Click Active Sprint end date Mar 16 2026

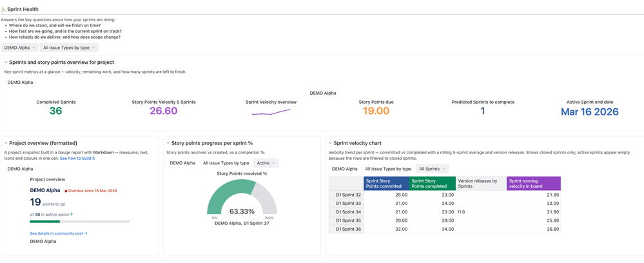click(590, 112)
